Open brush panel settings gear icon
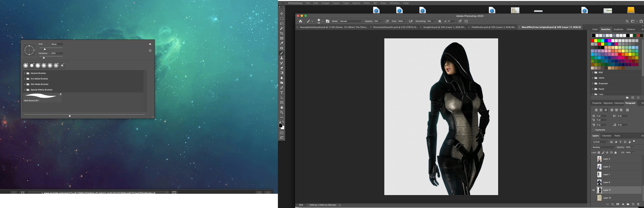This screenshot has height=208, width=644. click(x=150, y=44)
